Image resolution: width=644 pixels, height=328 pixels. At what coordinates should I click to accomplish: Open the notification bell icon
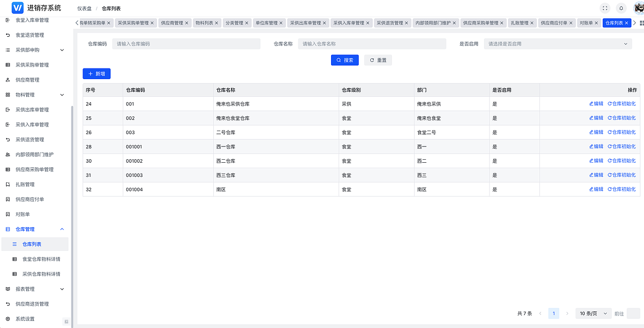coord(621,8)
